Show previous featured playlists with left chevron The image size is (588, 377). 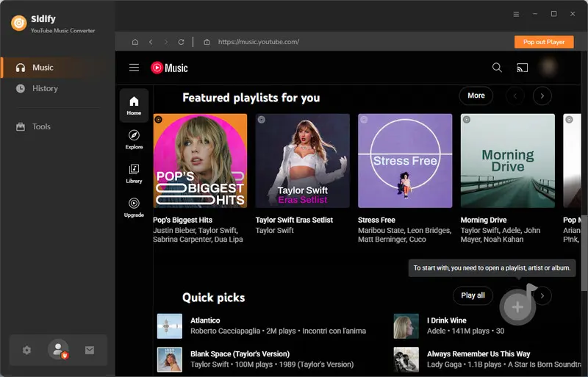tap(515, 96)
